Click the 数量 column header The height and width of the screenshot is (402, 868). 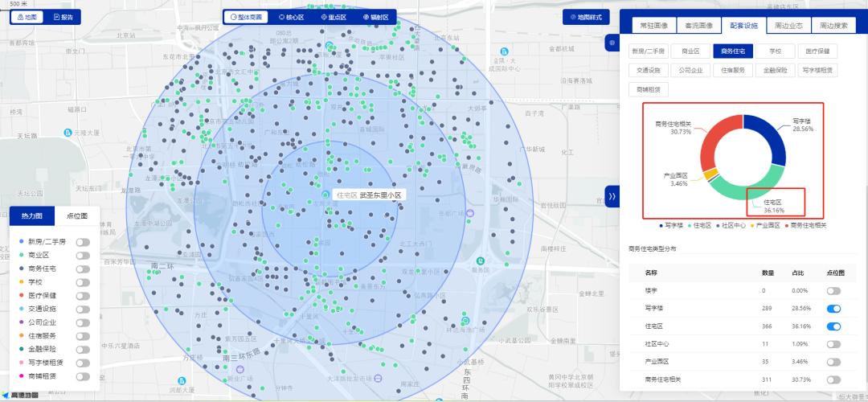(768, 273)
